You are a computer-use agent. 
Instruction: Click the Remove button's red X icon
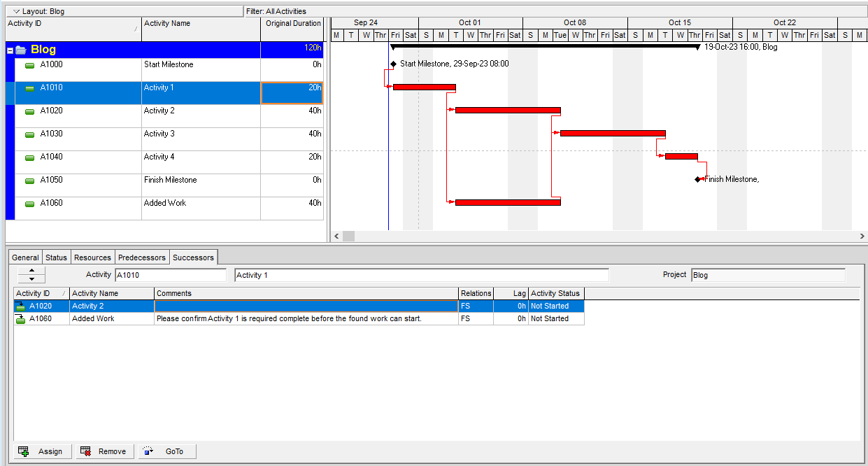(x=86, y=451)
